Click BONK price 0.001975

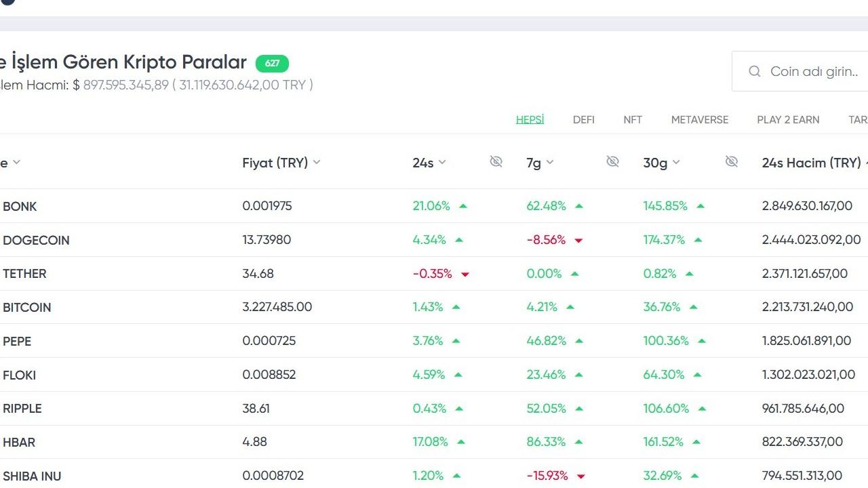267,206
